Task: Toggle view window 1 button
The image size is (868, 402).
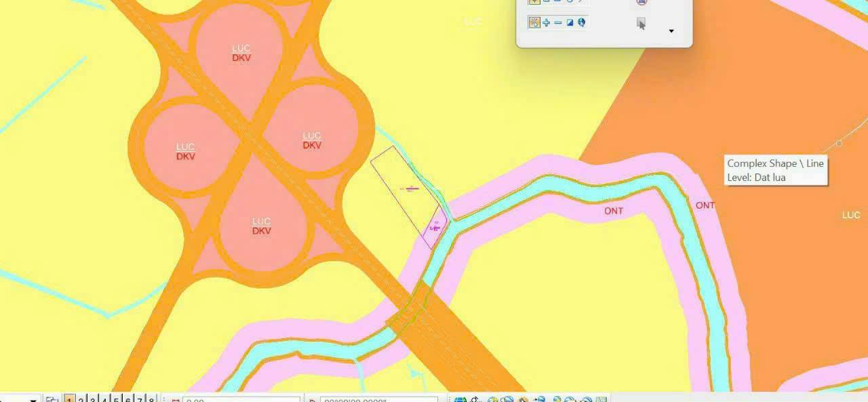Action: (69, 399)
